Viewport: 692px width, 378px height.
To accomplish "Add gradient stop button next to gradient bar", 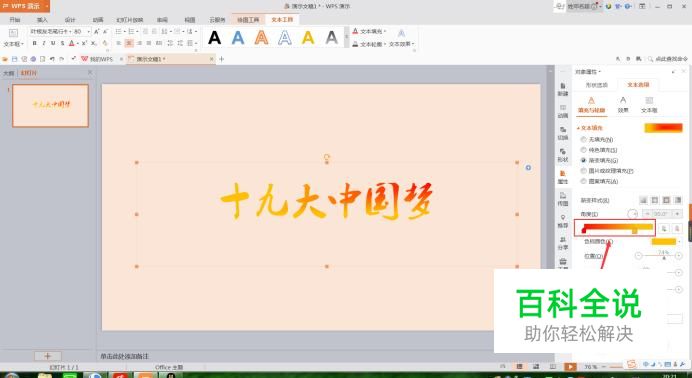I will [664, 228].
